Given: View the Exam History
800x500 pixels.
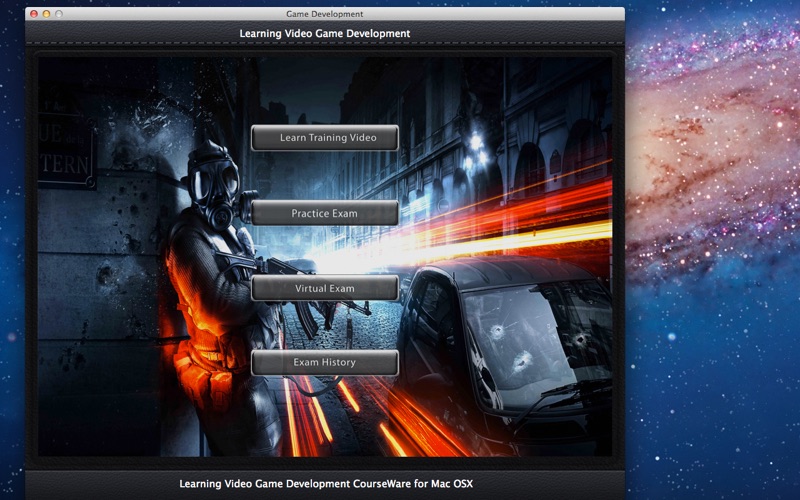Looking at the screenshot, I should 324,362.
